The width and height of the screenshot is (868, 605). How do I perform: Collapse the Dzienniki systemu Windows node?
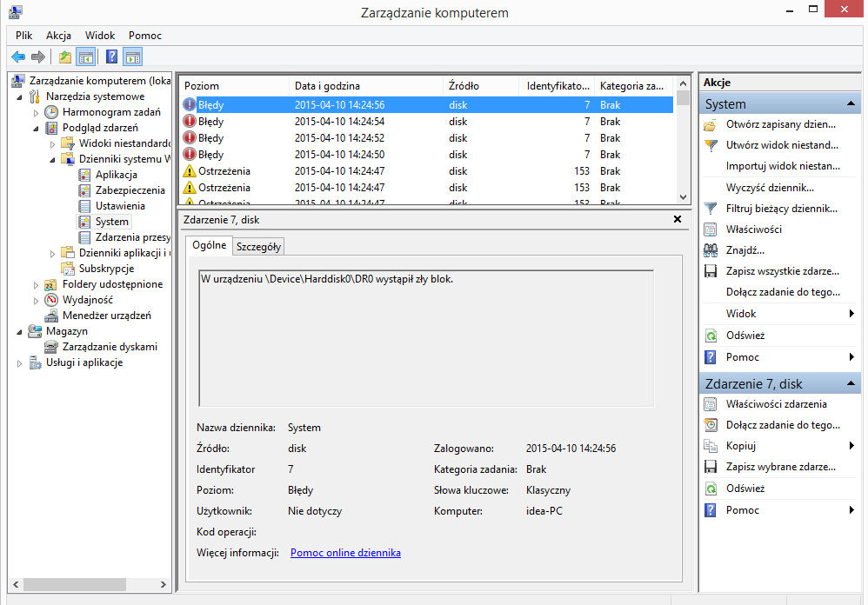52,159
